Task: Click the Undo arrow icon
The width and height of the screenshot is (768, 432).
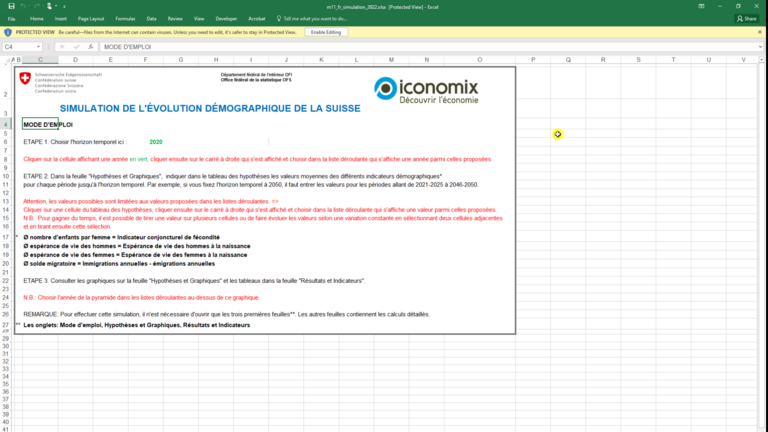Action: [23, 6]
